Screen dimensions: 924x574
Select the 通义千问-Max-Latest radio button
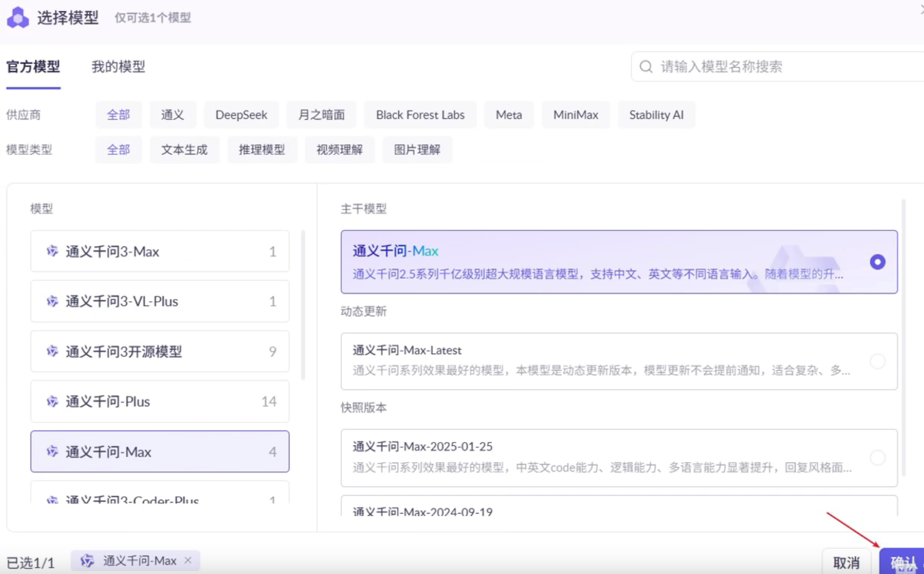click(878, 361)
